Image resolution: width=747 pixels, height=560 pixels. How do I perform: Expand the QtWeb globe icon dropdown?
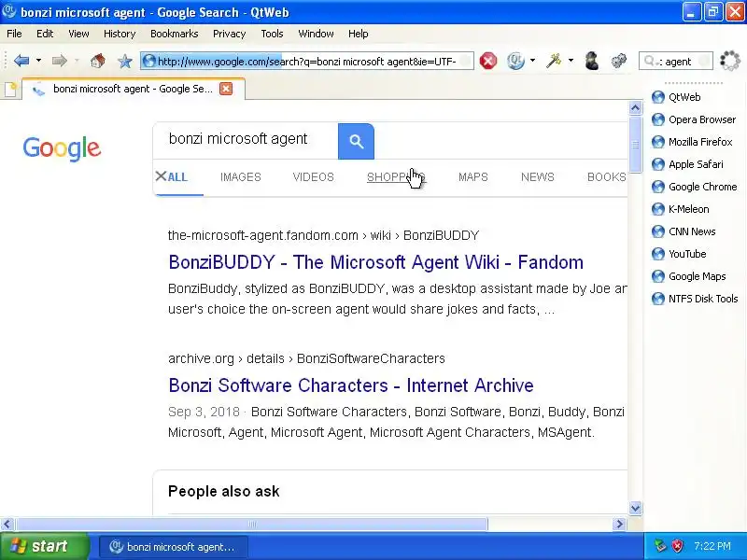click(532, 61)
